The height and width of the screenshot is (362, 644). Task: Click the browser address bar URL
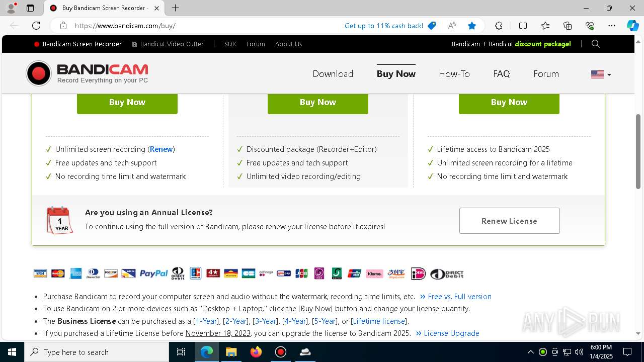(125, 26)
